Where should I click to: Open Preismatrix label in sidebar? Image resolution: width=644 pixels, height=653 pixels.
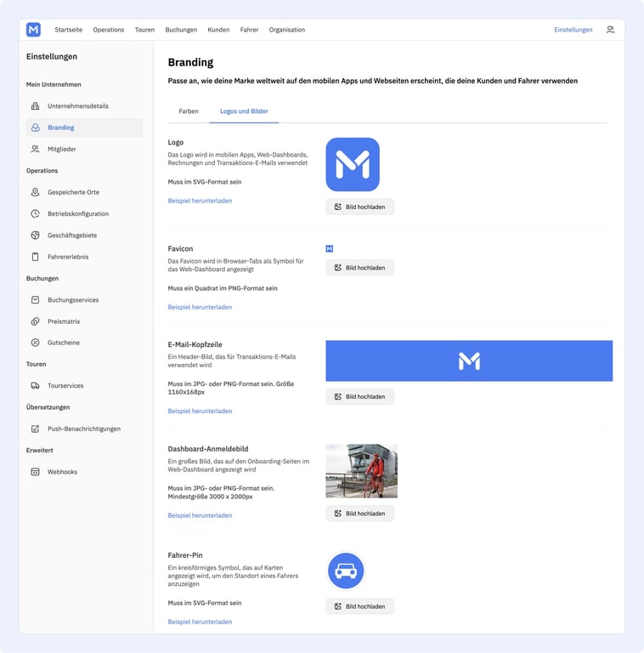64,321
